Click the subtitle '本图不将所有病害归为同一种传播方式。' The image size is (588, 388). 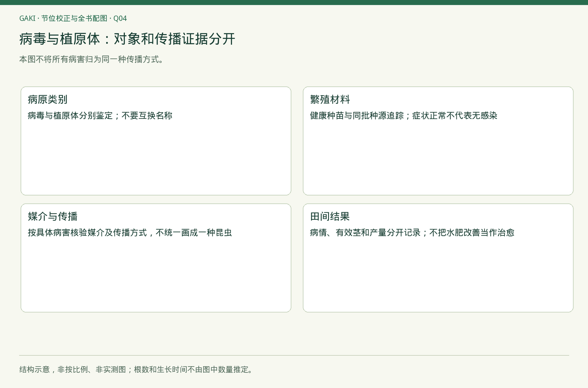click(92, 59)
